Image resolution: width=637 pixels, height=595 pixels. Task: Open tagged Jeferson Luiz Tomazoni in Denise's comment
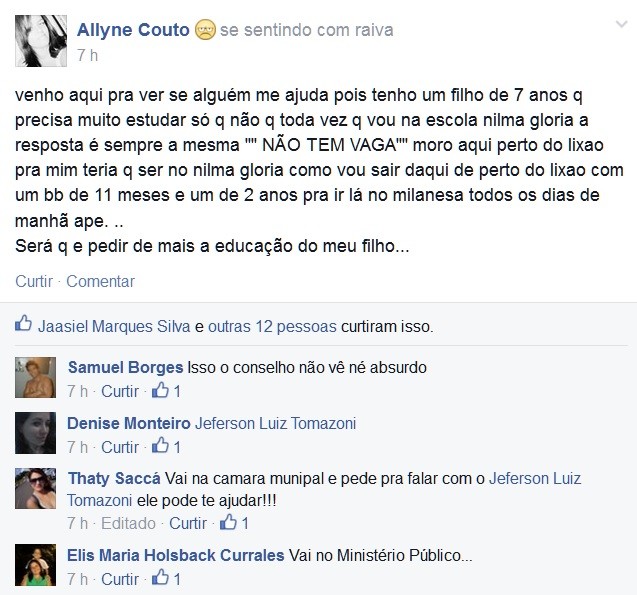coord(275,423)
